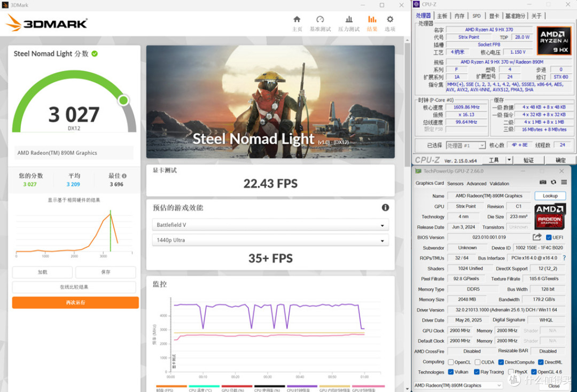
Task: Open the stress test chart icon
Action: [x=349, y=19]
